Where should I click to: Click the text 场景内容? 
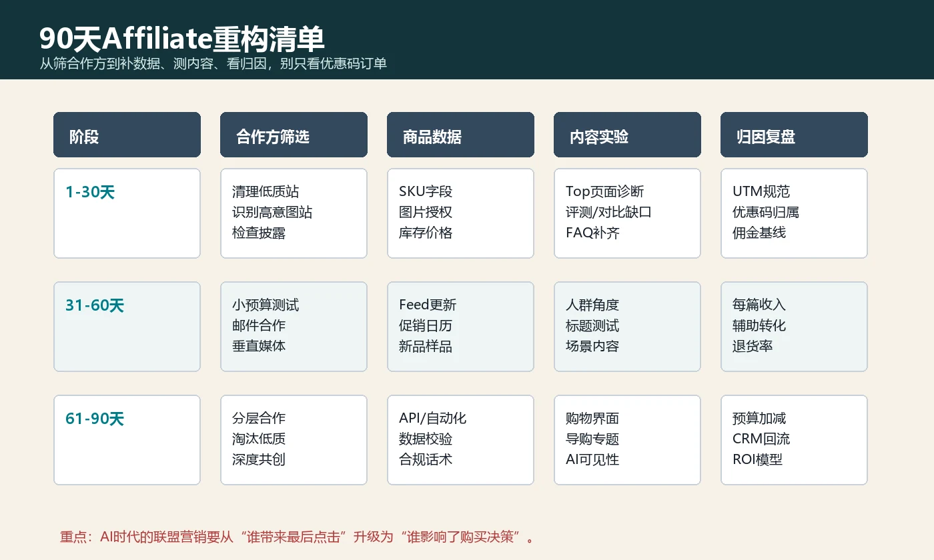pos(592,346)
